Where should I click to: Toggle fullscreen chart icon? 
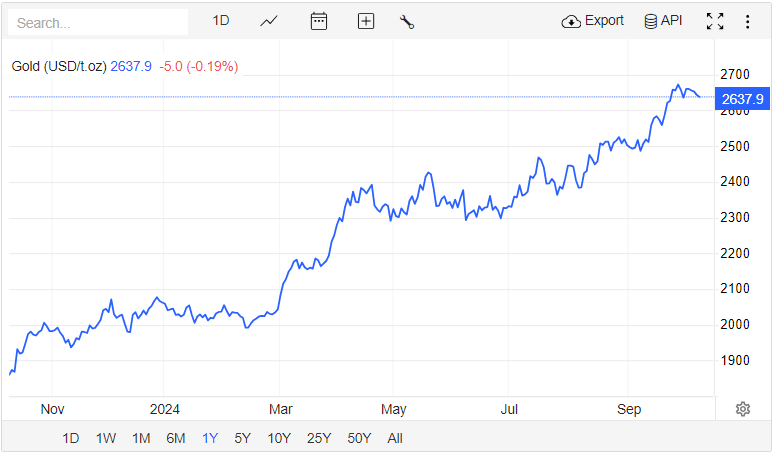coord(715,21)
